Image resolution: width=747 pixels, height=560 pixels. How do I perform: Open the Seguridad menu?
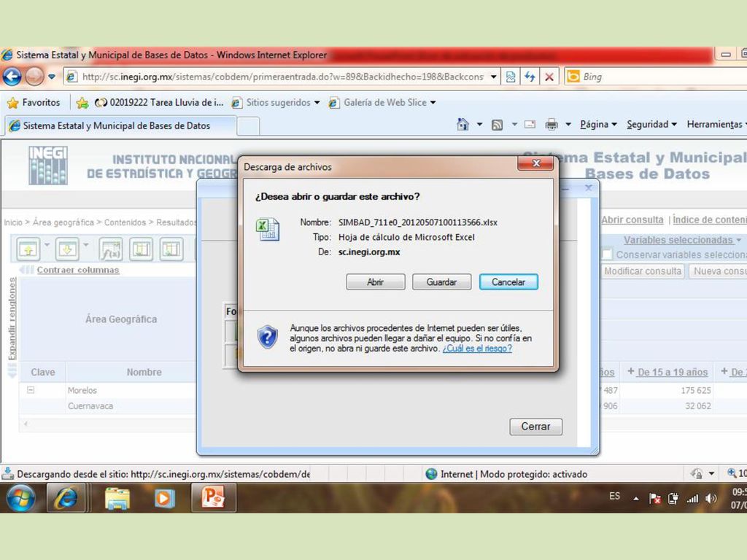(651, 124)
